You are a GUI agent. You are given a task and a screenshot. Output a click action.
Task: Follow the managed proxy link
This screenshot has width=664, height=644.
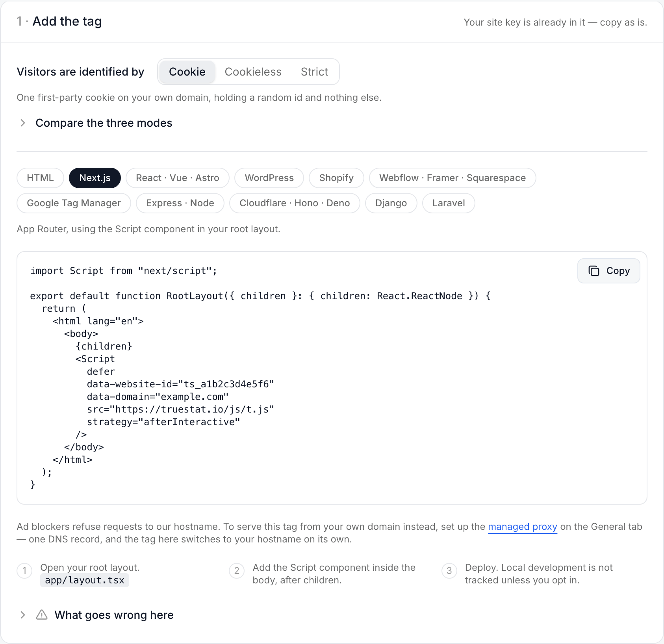[522, 527]
